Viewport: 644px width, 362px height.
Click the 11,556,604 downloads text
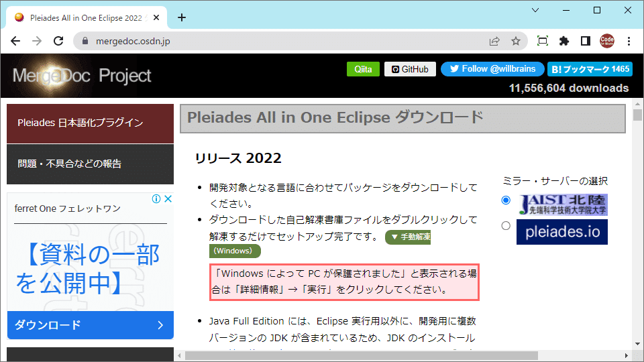point(569,88)
